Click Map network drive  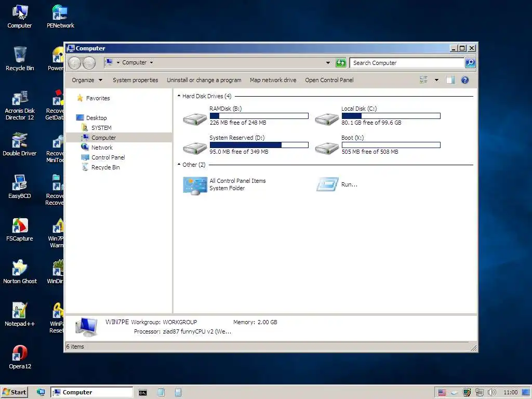pos(273,80)
